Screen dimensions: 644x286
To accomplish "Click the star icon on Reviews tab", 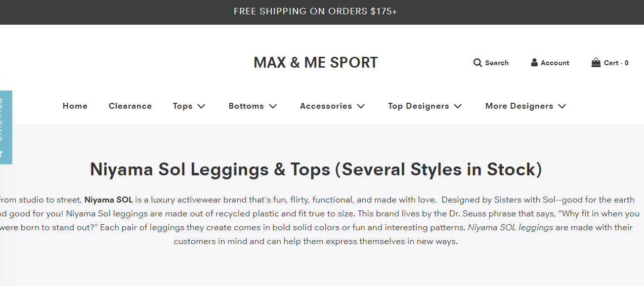I will click(x=2, y=154).
